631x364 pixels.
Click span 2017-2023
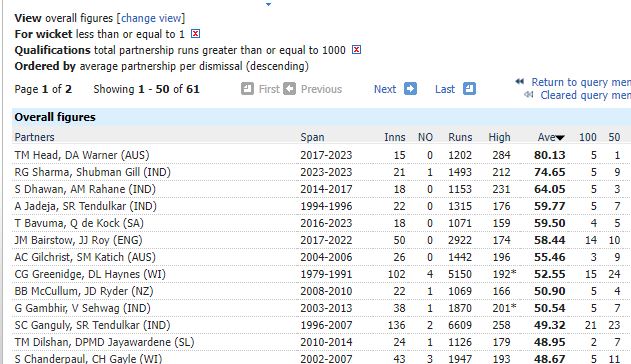tap(326, 155)
